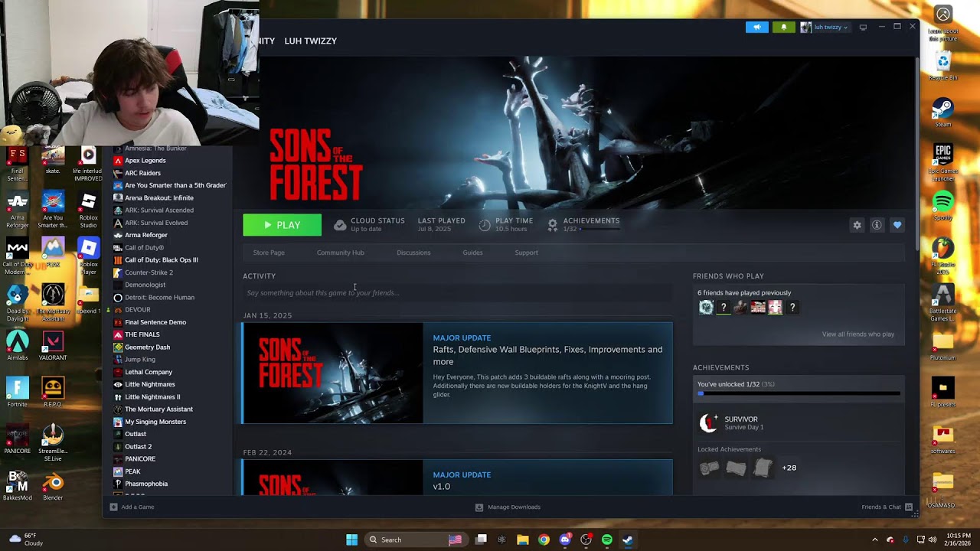Open Google Chrome from taskbar
This screenshot has width=980, height=551.
(x=544, y=540)
